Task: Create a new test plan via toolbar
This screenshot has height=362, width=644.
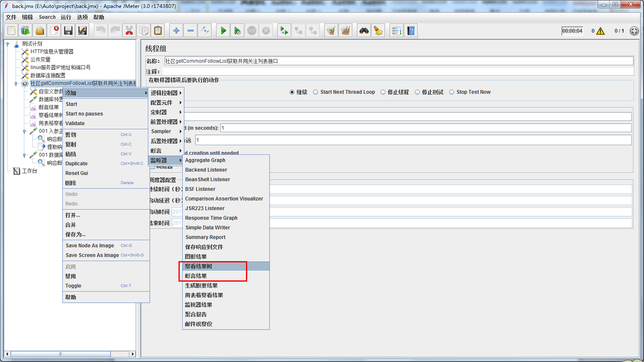Action: click(x=11, y=31)
